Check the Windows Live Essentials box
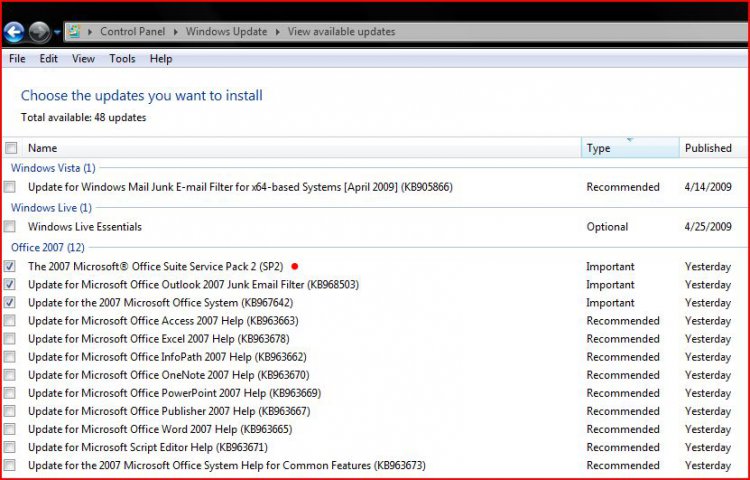Viewport: 750px width, 480px height. click(x=10, y=227)
